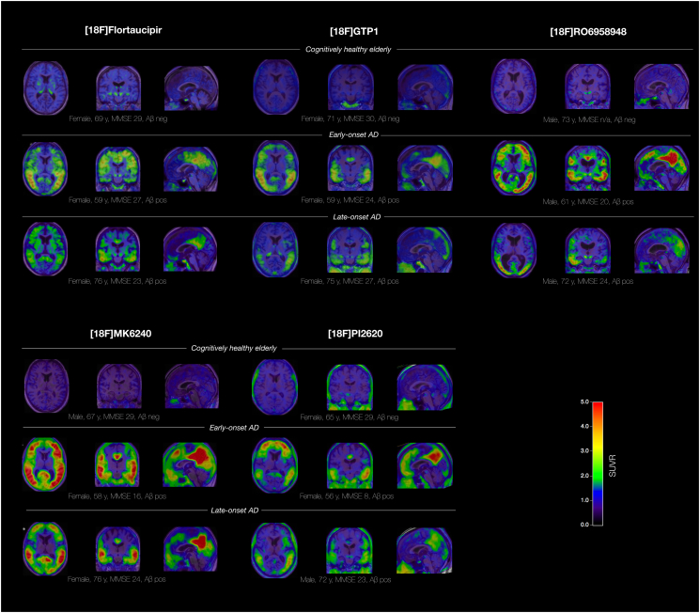Open RO6958948 late-onset AD coronal scan

pos(588,251)
